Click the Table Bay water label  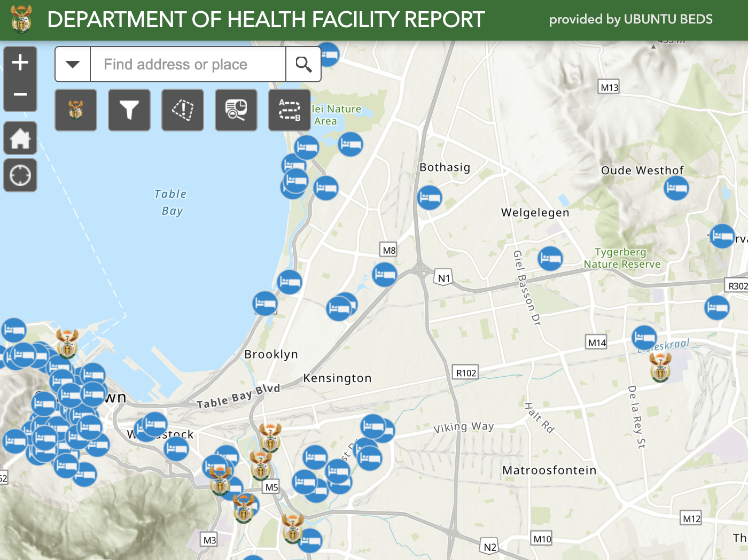point(171,203)
